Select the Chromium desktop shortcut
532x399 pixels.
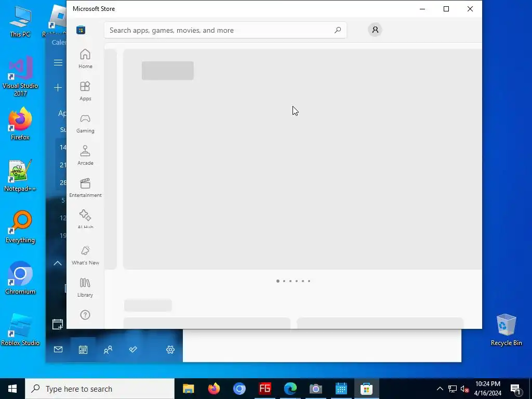(x=20, y=278)
